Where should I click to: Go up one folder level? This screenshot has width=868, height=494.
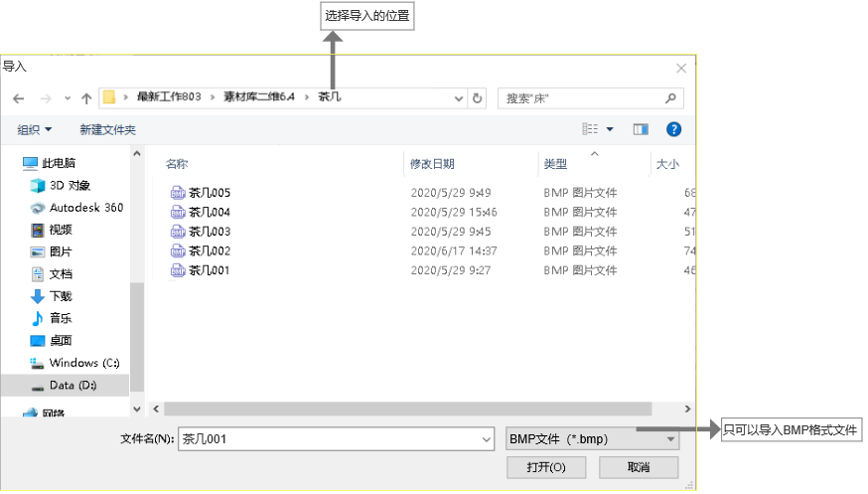(86, 98)
